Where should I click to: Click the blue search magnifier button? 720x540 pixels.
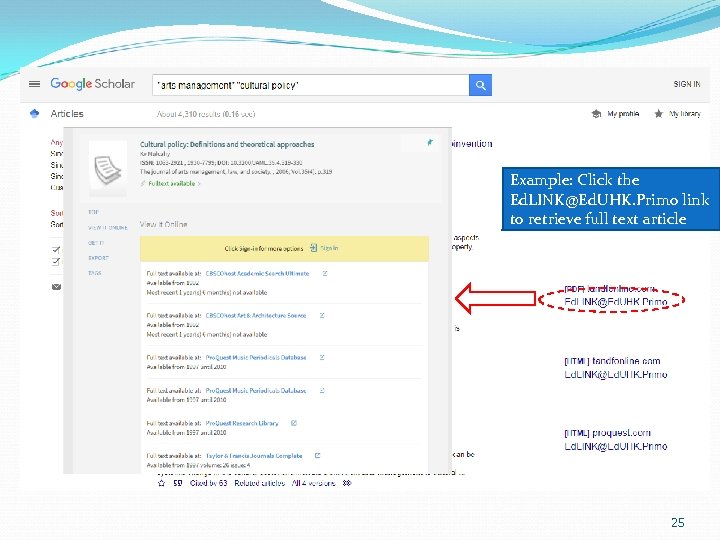click(x=480, y=85)
